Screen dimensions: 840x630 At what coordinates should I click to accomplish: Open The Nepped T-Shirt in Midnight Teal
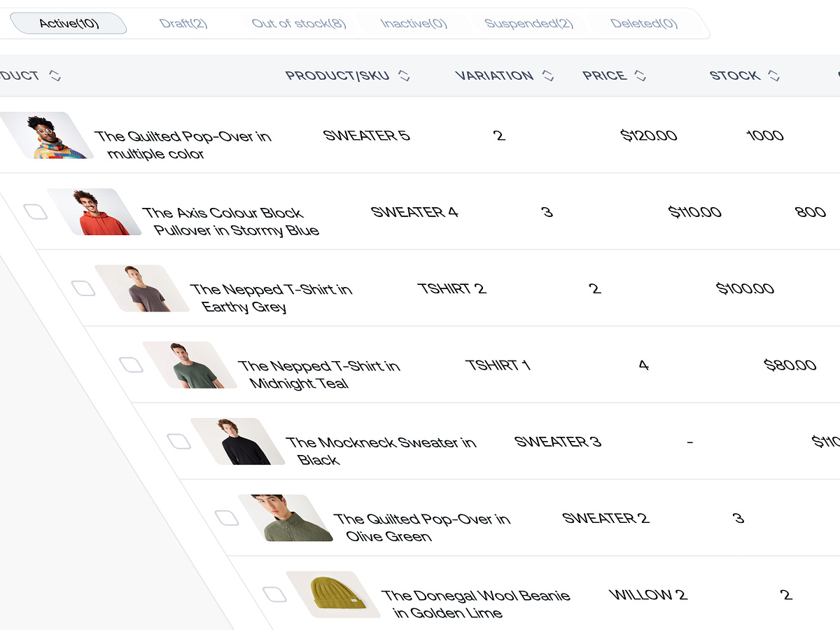click(319, 374)
